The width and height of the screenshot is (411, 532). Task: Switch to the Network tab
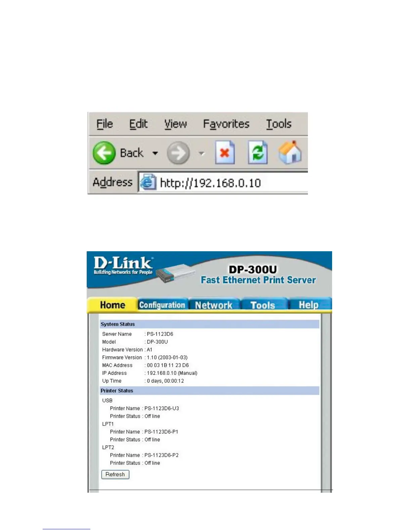214,305
